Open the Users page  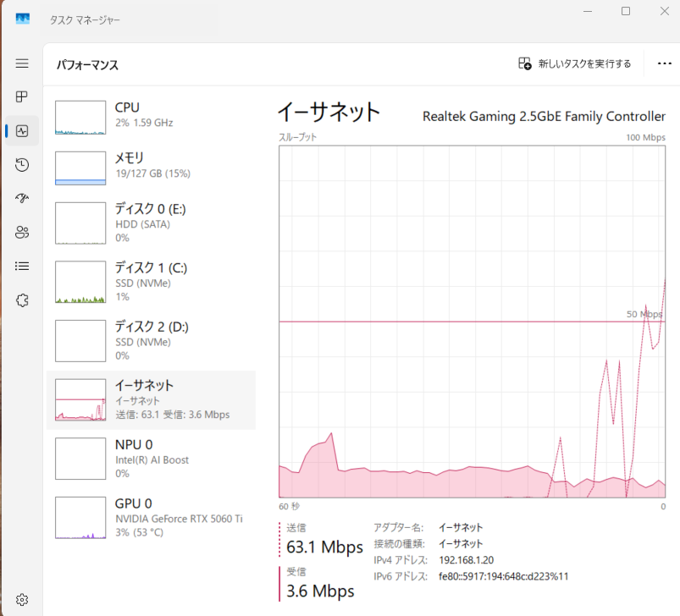[x=21, y=232]
